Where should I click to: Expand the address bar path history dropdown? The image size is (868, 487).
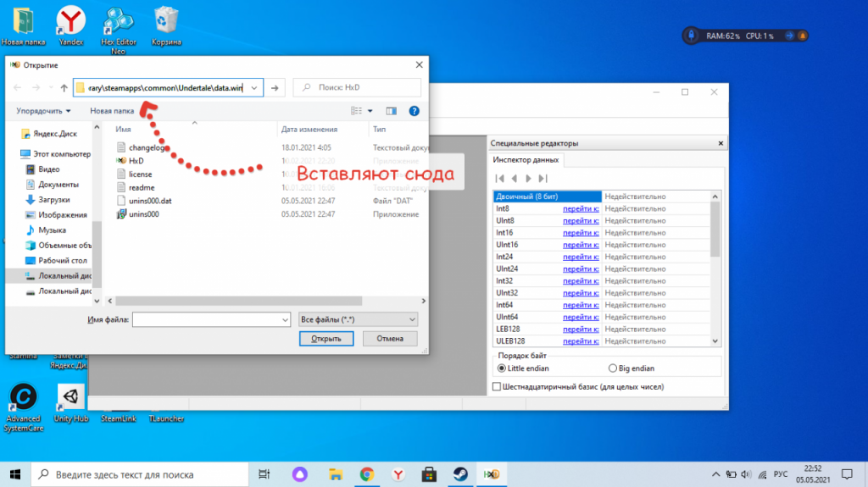[255, 88]
